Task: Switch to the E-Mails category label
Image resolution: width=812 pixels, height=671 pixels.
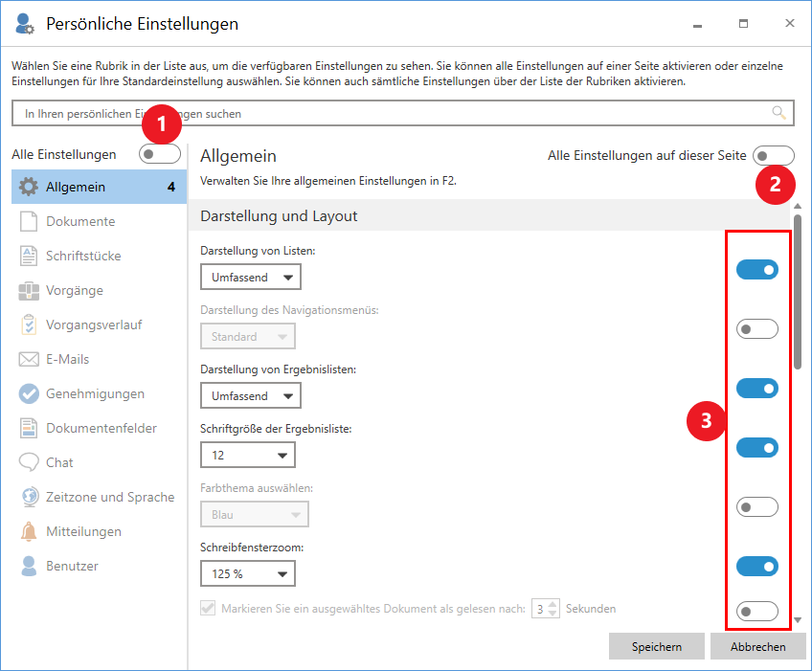Action: (67, 359)
